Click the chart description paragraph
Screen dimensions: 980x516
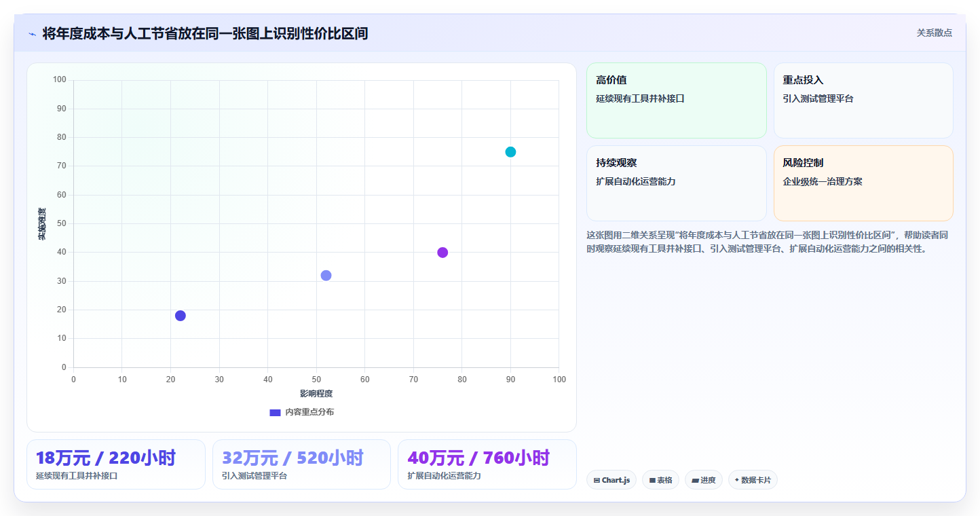(x=768, y=242)
